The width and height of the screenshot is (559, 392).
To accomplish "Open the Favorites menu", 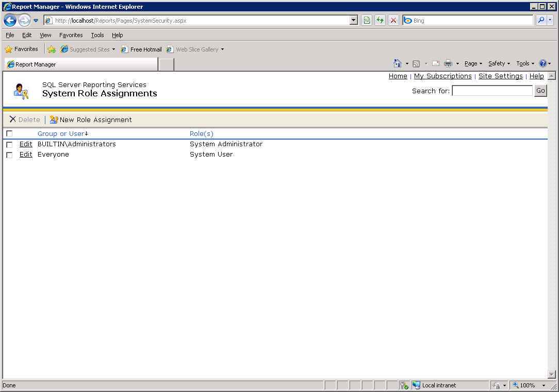I will (x=71, y=35).
